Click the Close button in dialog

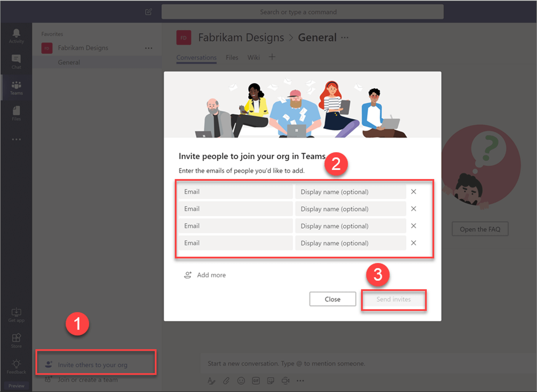point(332,300)
